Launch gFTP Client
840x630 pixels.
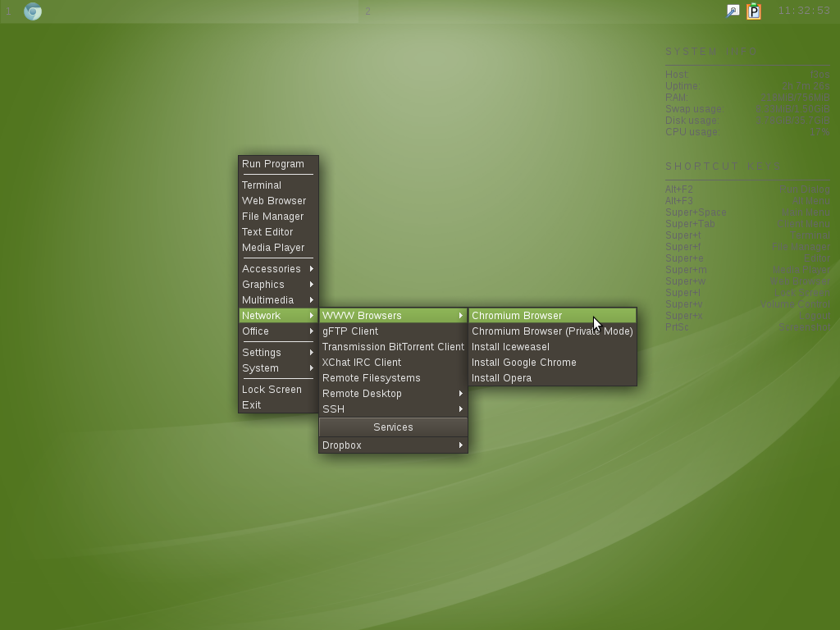click(393, 331)
